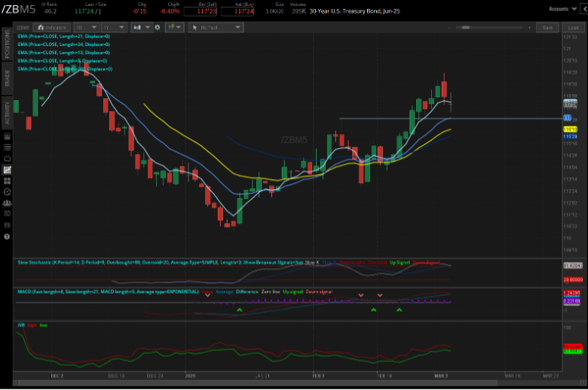Open the people group icon in sidebar
This screenshot has width=588, height=390.
(x=7, y=203)
